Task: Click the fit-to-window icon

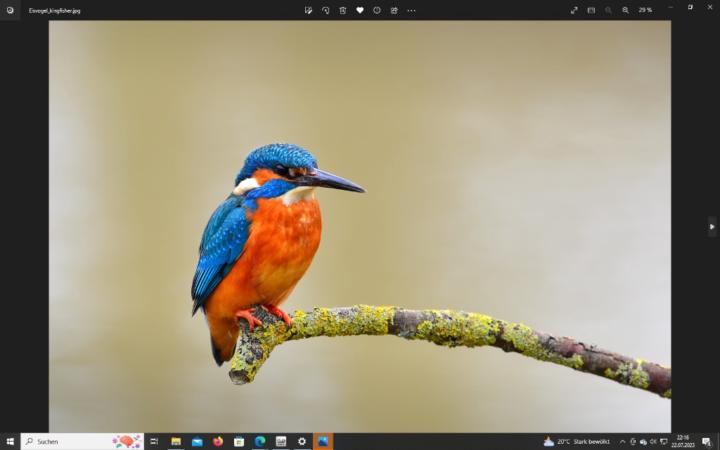Action: (x=591, y=10)
